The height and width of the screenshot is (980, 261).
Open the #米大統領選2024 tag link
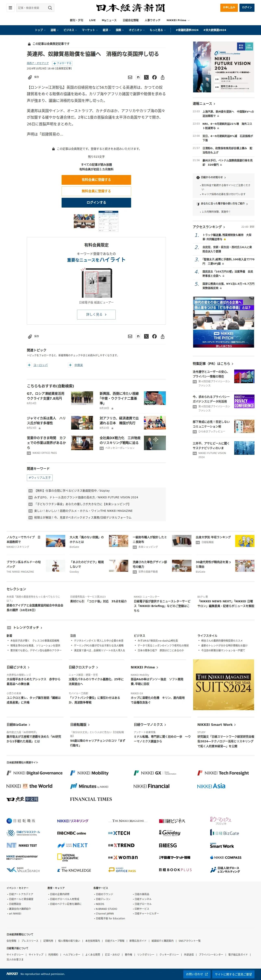(215, 30)
